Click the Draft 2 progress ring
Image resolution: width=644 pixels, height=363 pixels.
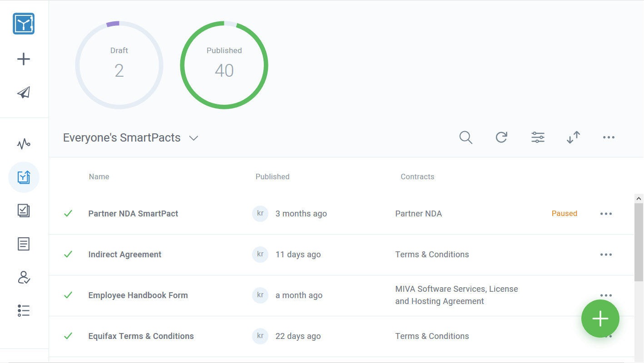(119, 65)
